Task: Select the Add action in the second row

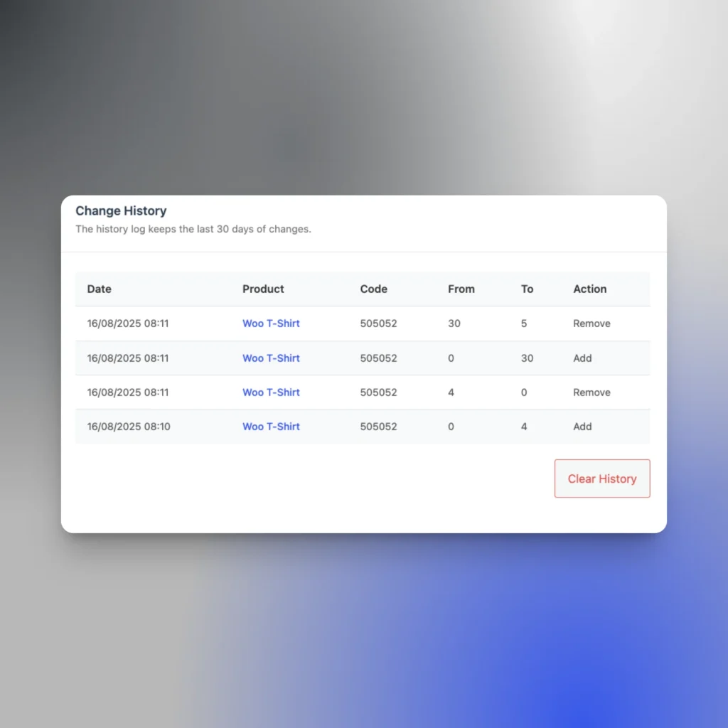Action: tap(582, 358)
